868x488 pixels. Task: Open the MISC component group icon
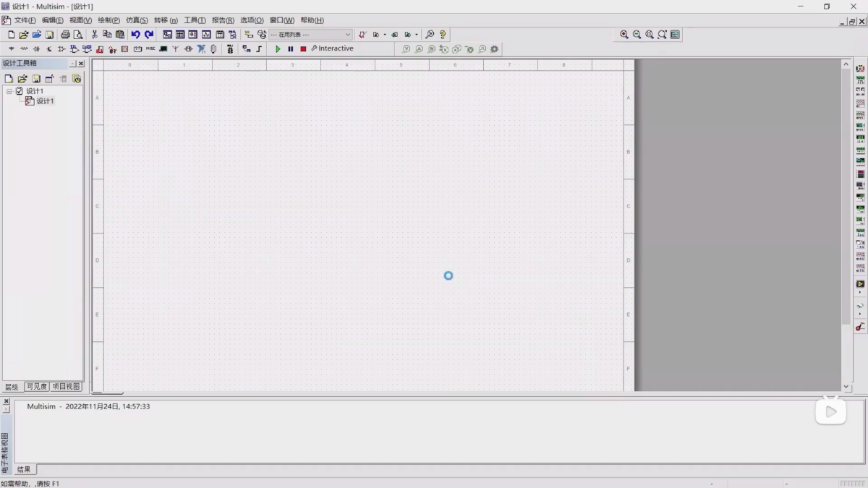pos(150,49)
